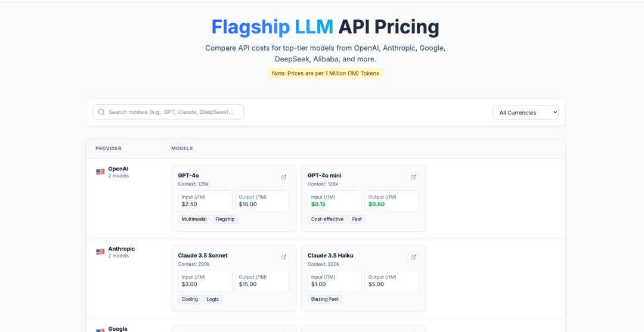Screen dimensions: 644x332
Task: Select the Cost-effective tag on GPT-4o mini
Action: point(327,219)
